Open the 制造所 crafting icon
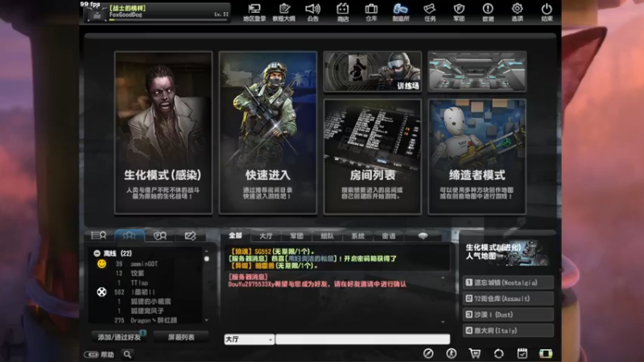 (x=400, y=12)
